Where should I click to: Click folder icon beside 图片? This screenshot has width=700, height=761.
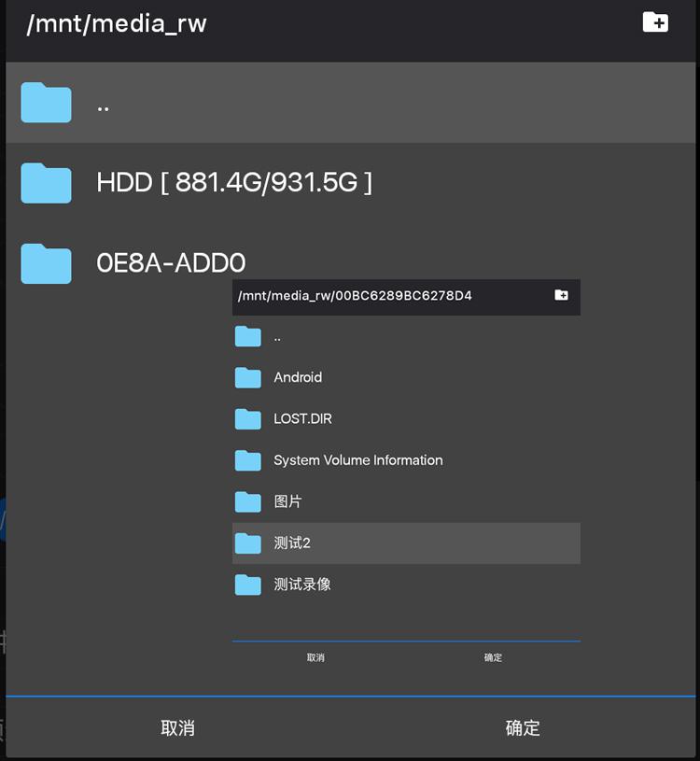[248, 501]
